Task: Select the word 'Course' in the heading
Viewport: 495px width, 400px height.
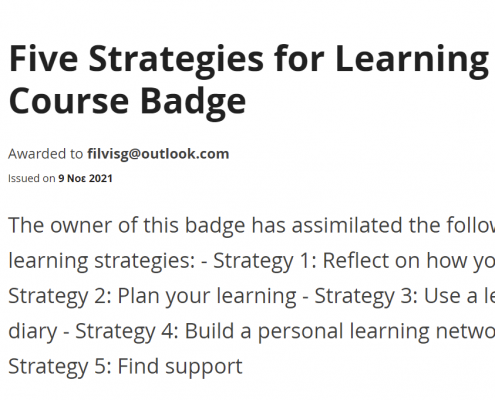Action: pyautogui.click(x=69, y=101)
